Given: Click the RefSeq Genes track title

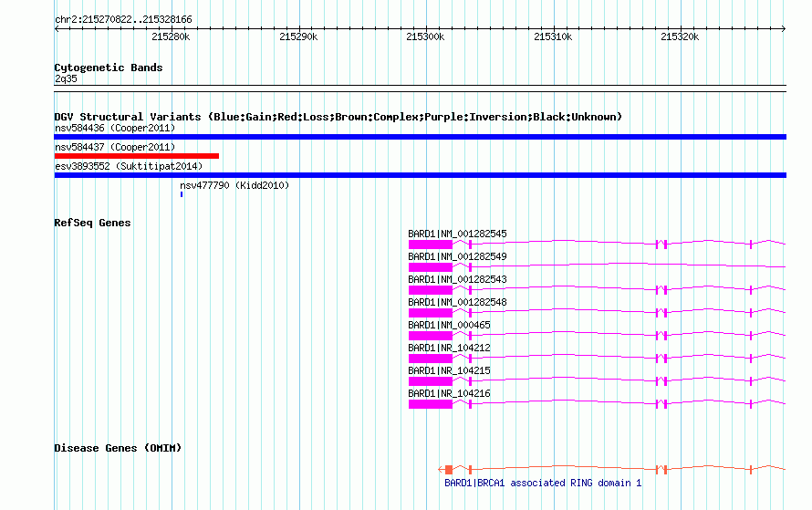Looking at the screenshot, I should 92,223.
